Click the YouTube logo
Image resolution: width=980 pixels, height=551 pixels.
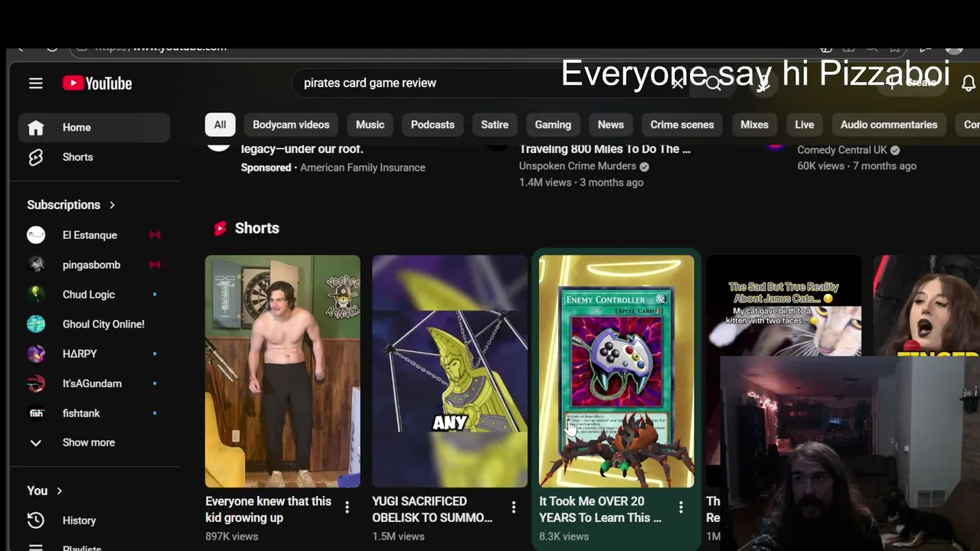[x=97, y=83]
